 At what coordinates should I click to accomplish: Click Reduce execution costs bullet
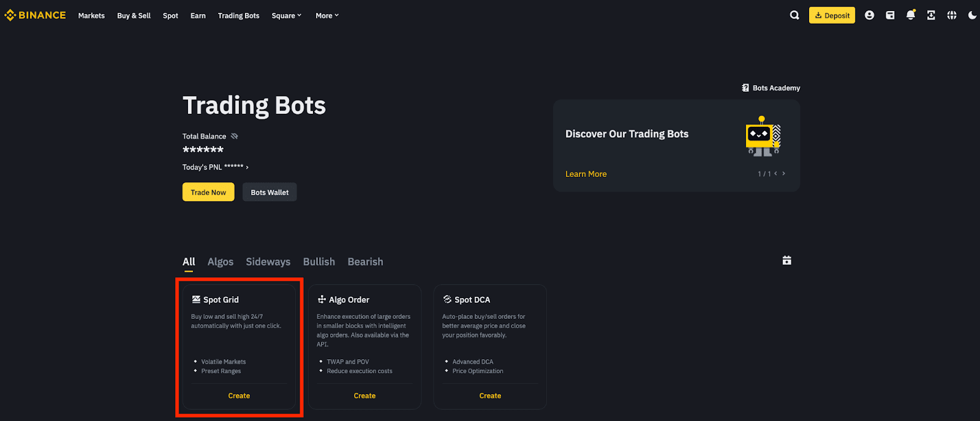pos(360,371)
